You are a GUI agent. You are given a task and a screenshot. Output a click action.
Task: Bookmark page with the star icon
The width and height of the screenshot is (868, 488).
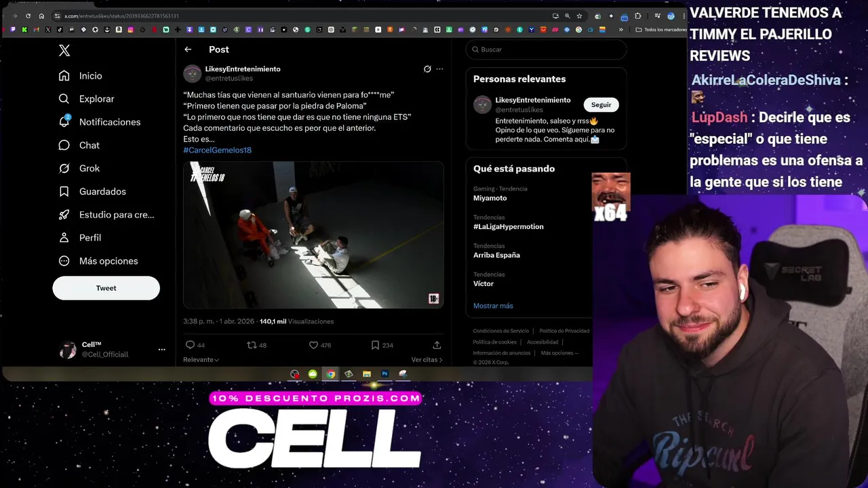(579, 16)
